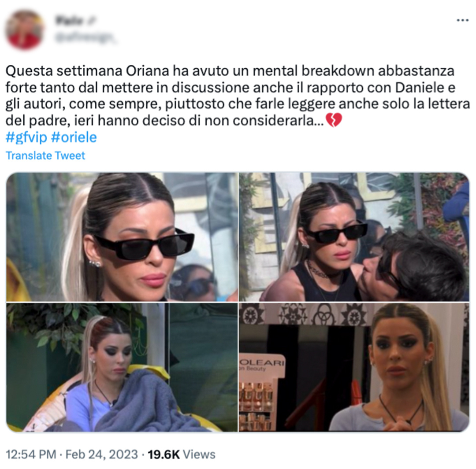Open the #gfvip hashtag
Image resolution: width=476 pixels, height=469 pixels.
[26, 137]
